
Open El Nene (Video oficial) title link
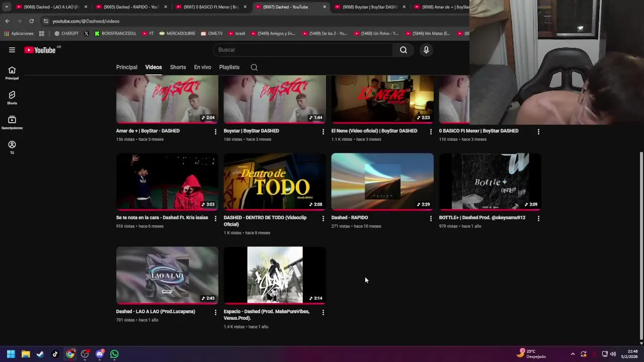(x=374, y=131)
